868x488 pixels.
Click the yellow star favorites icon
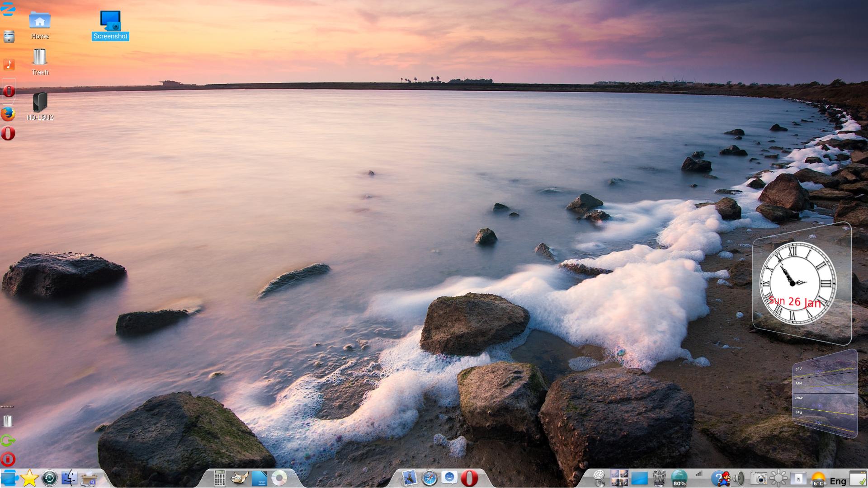pos(29,478)
